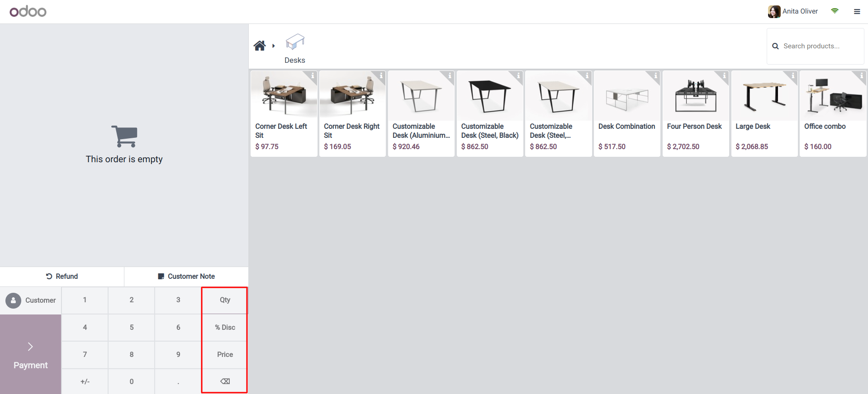Add white-top Customizable Desk (Steel,...) thumbnail
This screenshot has width=868, height=394.
[x=559, y=96]
